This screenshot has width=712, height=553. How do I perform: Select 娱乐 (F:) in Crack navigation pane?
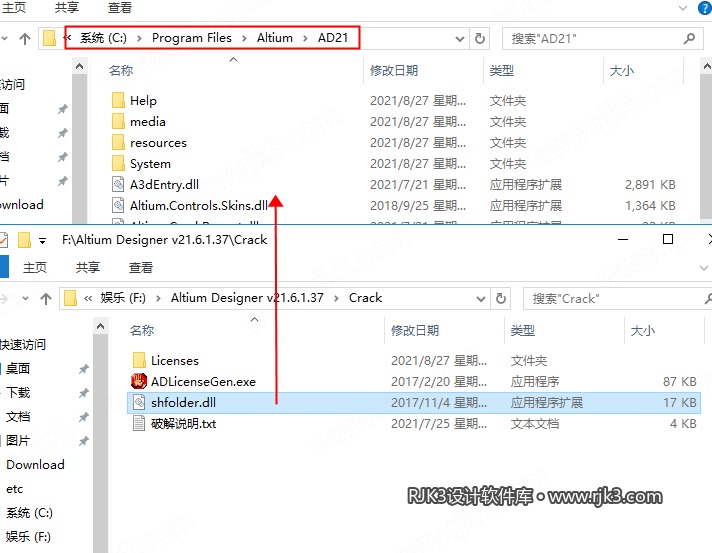28,537
